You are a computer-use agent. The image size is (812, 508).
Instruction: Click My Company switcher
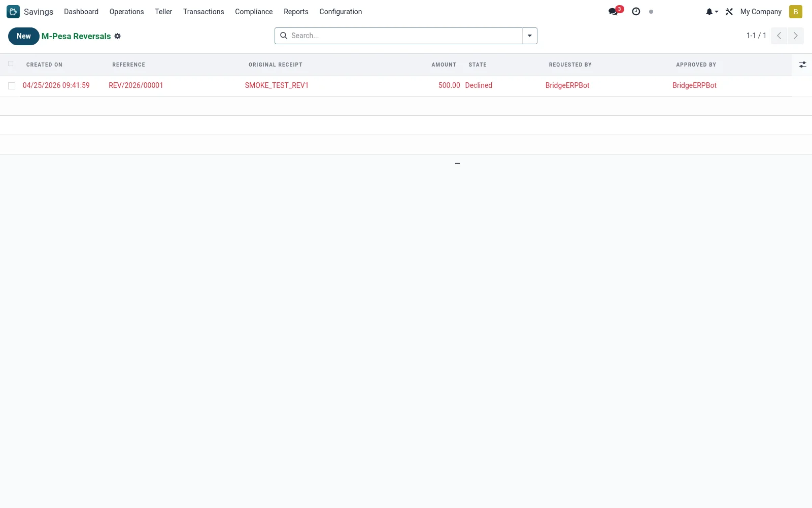(x=761, y=12)
